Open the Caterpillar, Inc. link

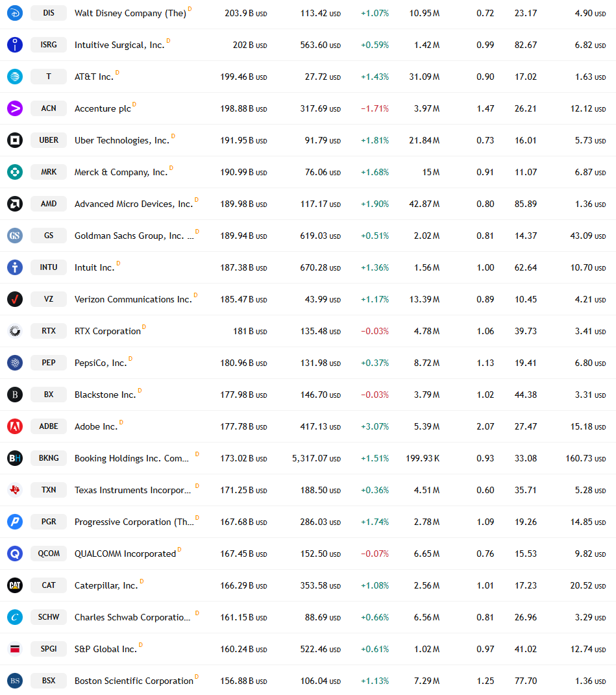pyautogui.click(x=106, y=585)
